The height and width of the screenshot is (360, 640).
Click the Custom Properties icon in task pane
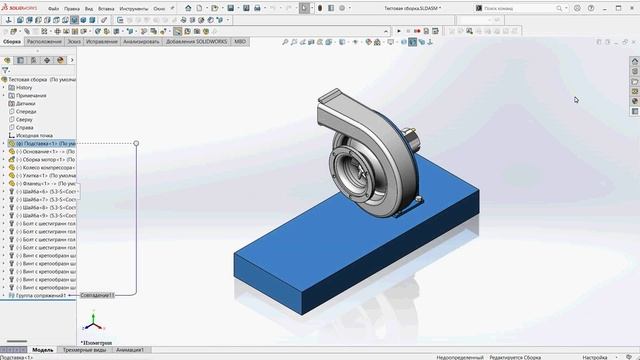click(x=635, y=111)
